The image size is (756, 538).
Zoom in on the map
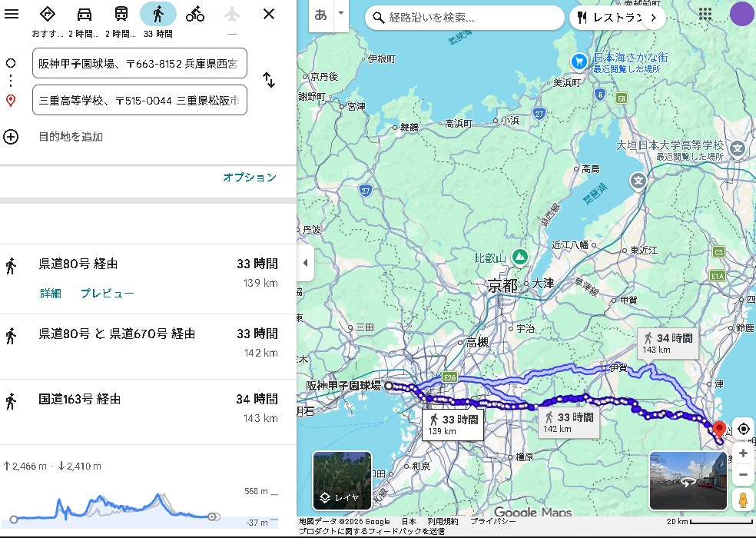743,453
